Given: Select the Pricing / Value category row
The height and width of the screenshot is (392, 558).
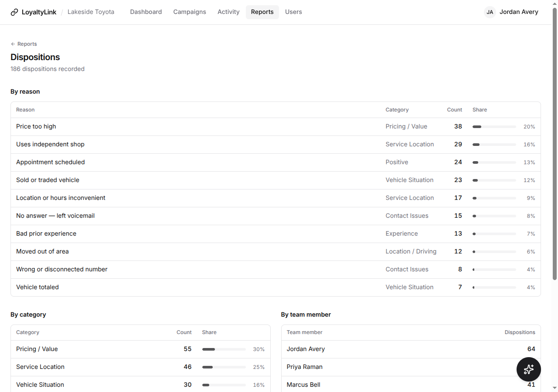Looking at the screenshot, I should tap(140, 349).
